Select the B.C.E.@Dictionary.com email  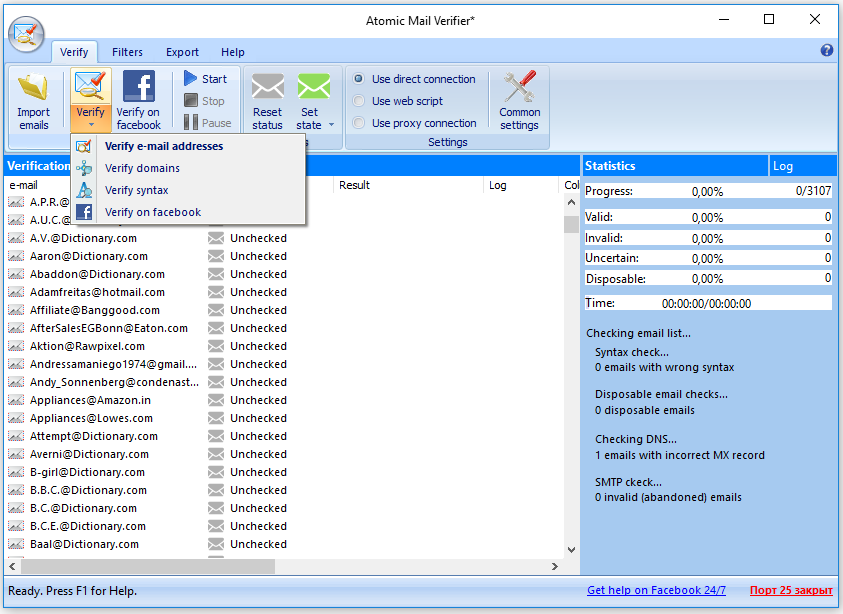[88, 526]
